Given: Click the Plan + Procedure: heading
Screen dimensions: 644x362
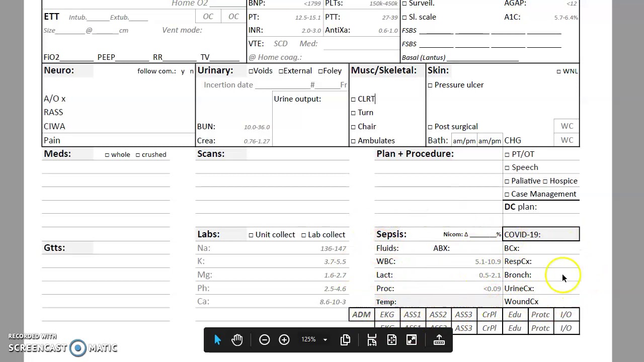Looking at the screenshot, I should (415, 154).
